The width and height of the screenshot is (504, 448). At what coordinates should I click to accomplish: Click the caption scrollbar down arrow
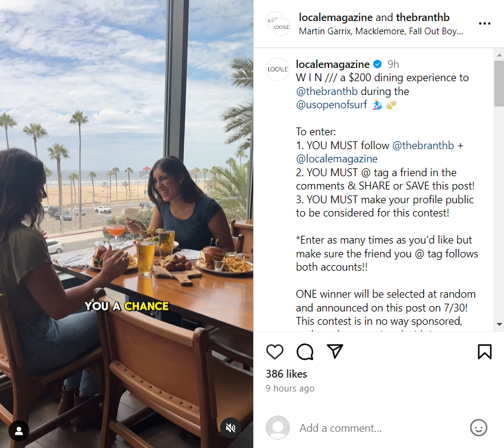(x=499, y=325)
